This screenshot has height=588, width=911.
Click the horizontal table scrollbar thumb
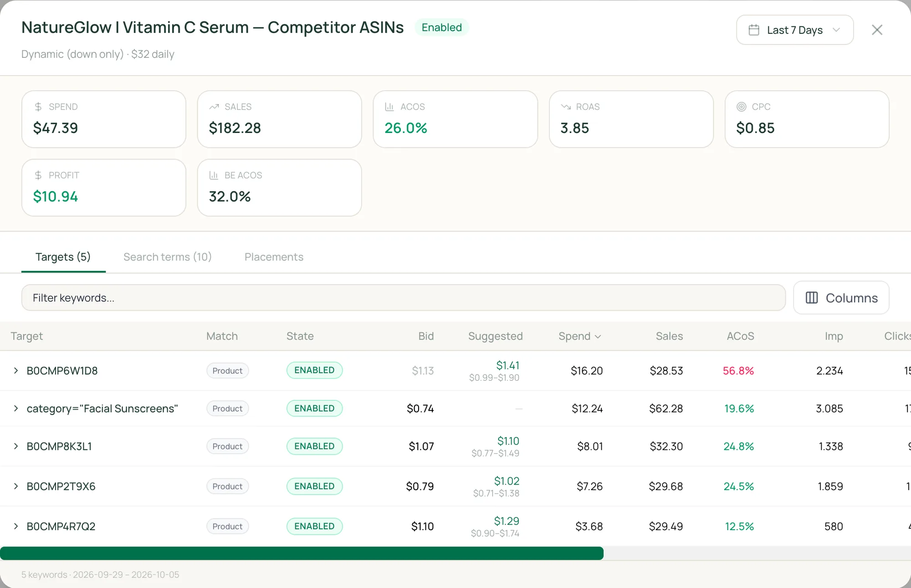(302, 553)
